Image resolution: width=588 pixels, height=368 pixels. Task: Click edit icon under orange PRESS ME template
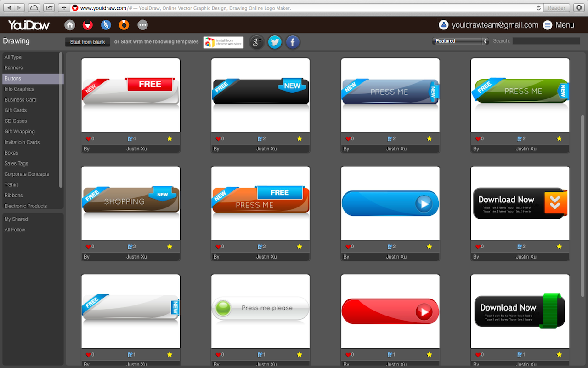(260, 247)
